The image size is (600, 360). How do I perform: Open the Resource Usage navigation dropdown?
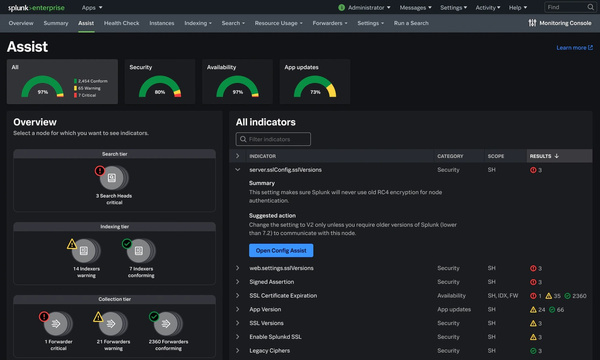pos(279,23)
